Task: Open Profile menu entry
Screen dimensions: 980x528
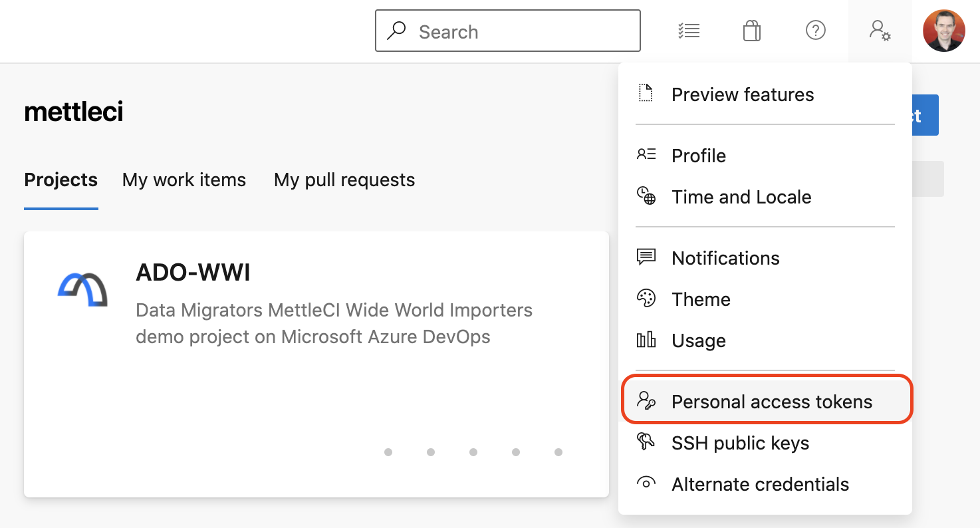Action: pos(698,156)
